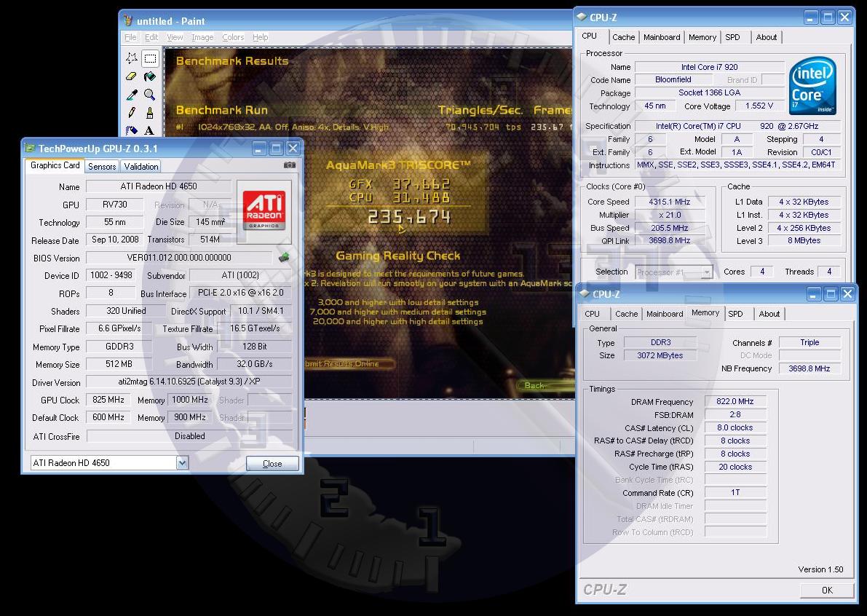Choose the Magnifier tool in Paint
The image size is (867, 616).
click(x=150, y=95)
